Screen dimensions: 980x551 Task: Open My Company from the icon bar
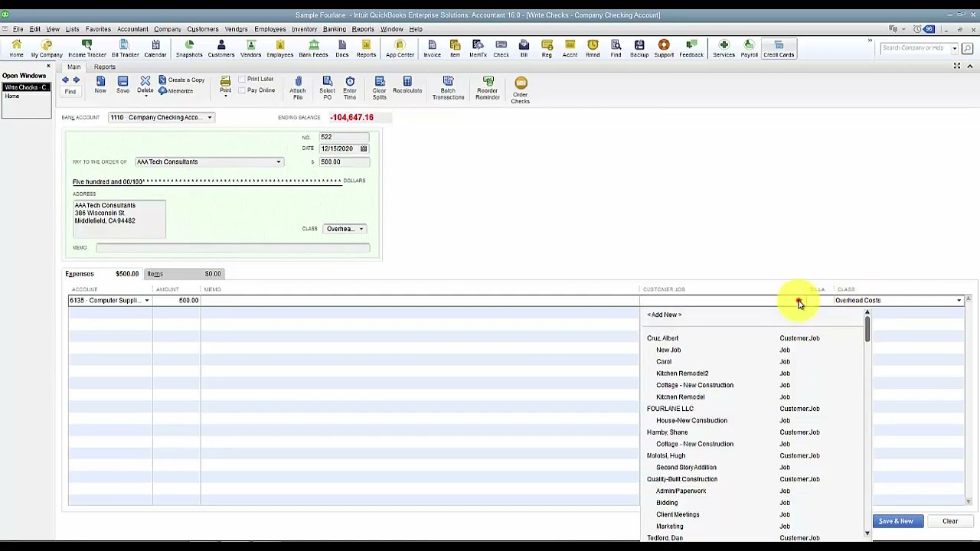(47, 49)
